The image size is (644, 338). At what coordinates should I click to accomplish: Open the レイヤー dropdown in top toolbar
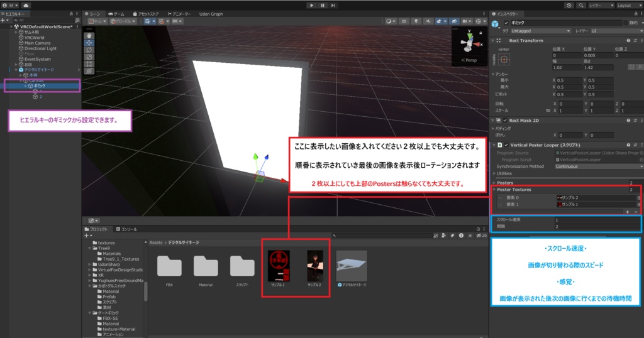click(x=601, y=5)
